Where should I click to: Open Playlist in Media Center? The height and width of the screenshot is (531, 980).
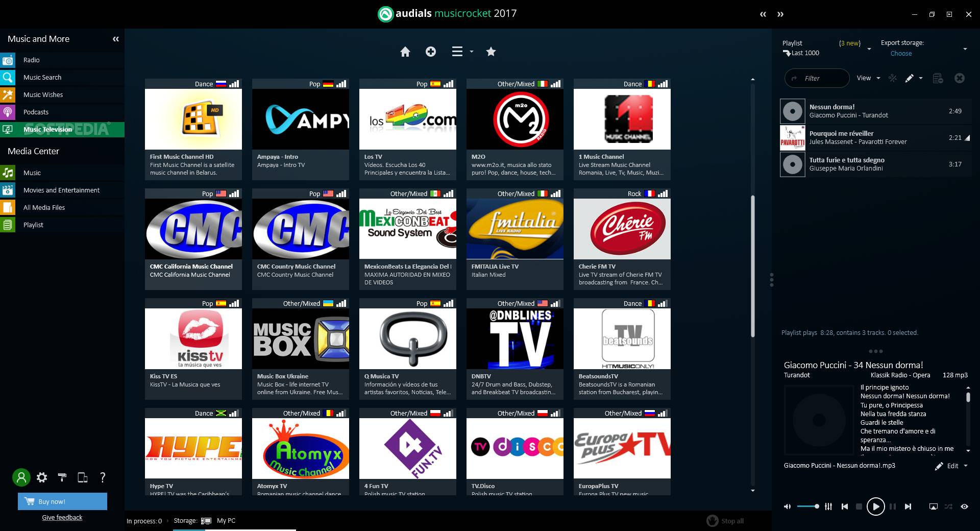coord(62,225)
